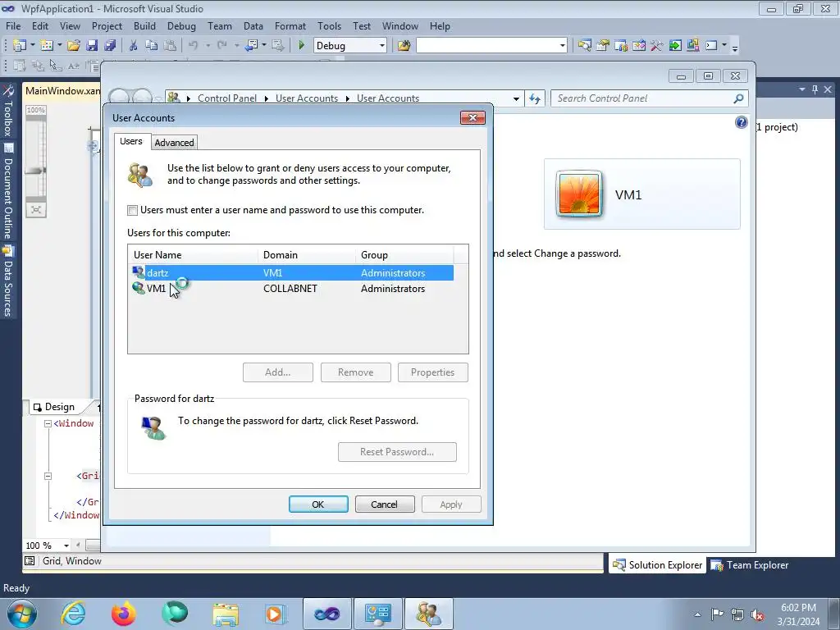
Task: Click the designer vertical zoom slider handle
Action: coord(36,171)
